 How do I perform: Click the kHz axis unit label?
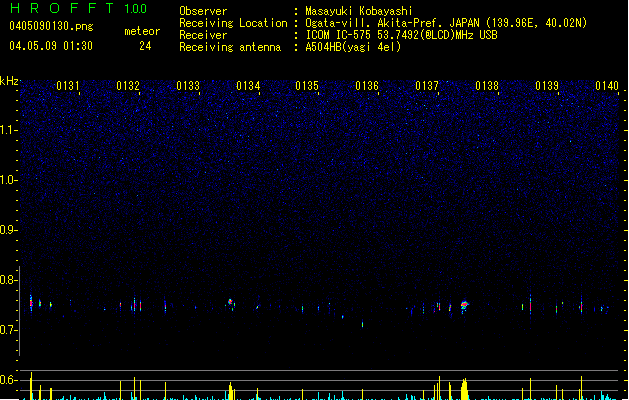click(x=9, y=81)
